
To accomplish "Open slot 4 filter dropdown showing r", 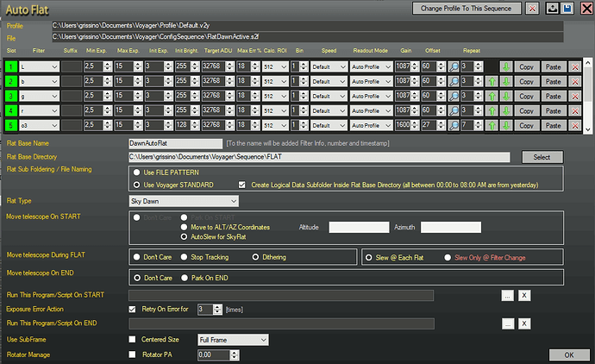I will coord(40,110).
